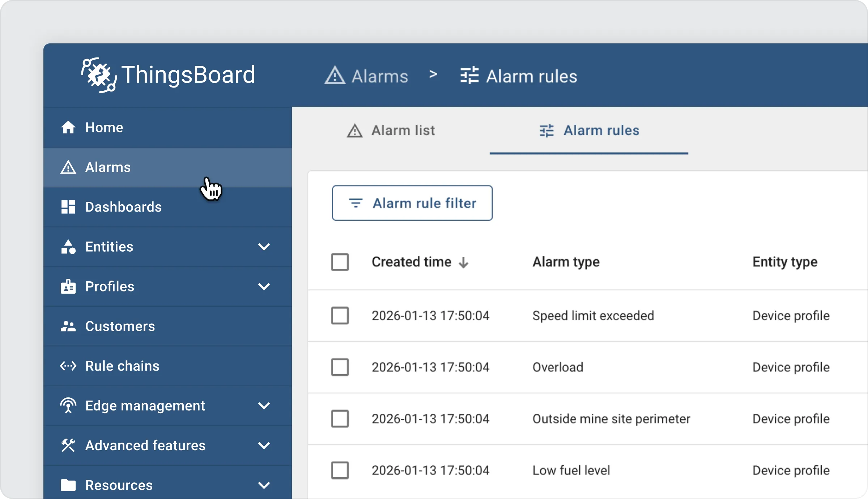The height and width of the screenshot is (499, 868).
Task: Select the Outside mine site perimeter checkbox
Action: click(x=340, y=419)
